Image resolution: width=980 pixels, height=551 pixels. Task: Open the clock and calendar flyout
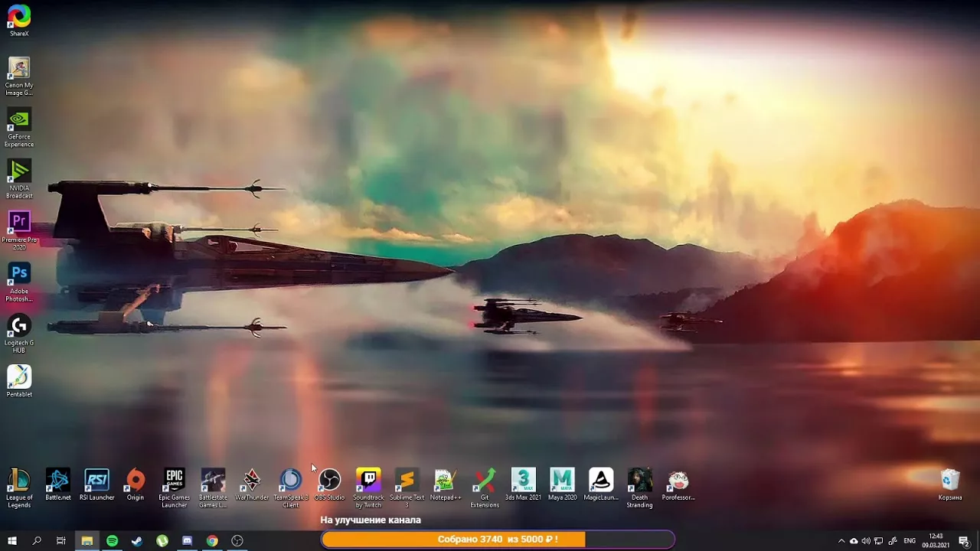[x=936, y=541]
